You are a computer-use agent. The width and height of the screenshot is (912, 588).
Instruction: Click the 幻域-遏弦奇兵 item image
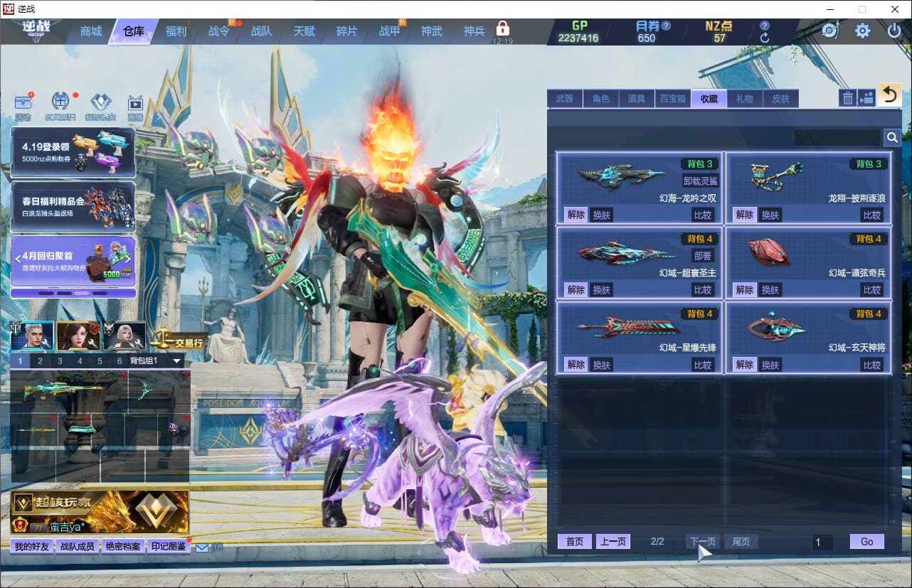(768, 252)
